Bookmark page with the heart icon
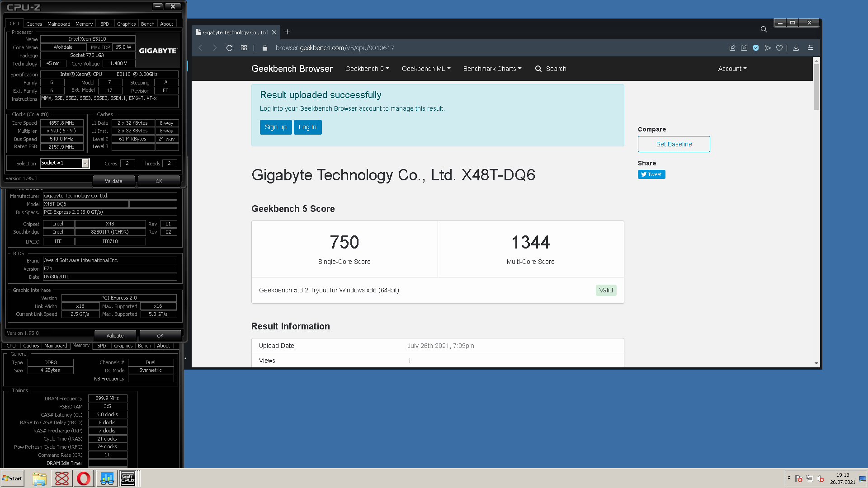868x488 pixels. tap(779, 48)
